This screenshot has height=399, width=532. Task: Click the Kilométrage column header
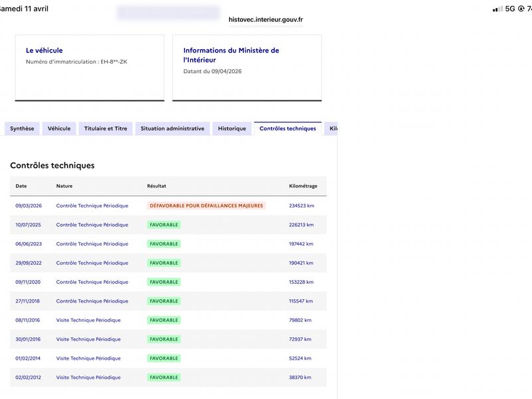(x=303, y=186)
